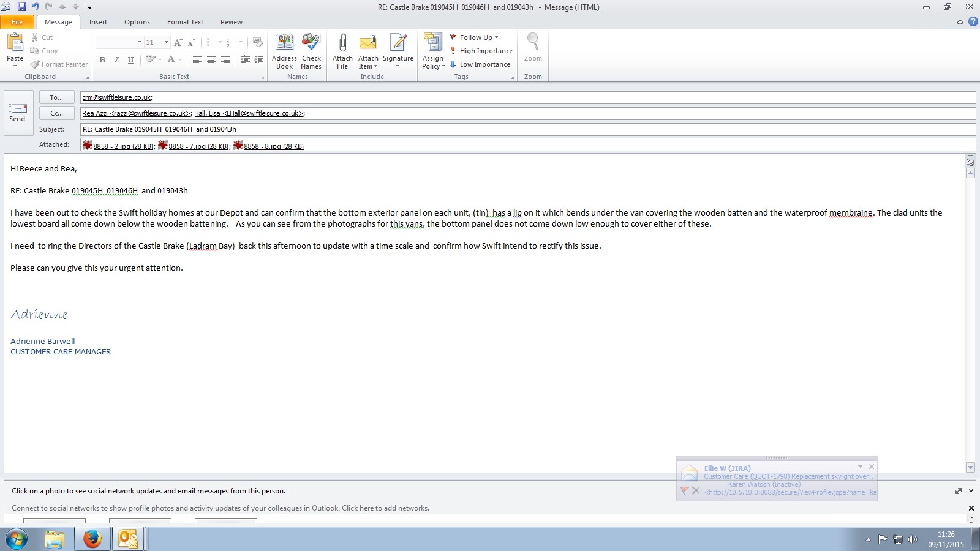This screenshot has width=980, height=551.
Task: Toggle italic formatting
Action: click(116, 59)
